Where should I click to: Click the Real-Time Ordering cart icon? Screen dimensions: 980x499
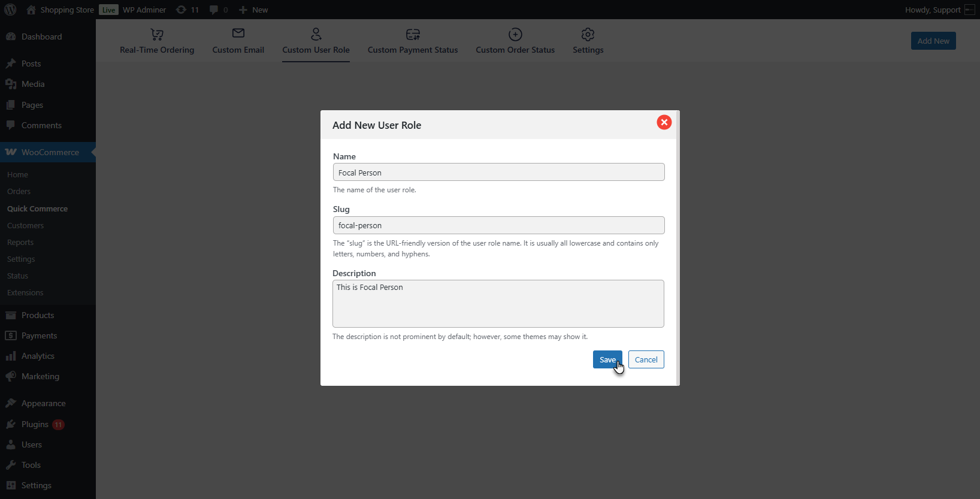157,35
